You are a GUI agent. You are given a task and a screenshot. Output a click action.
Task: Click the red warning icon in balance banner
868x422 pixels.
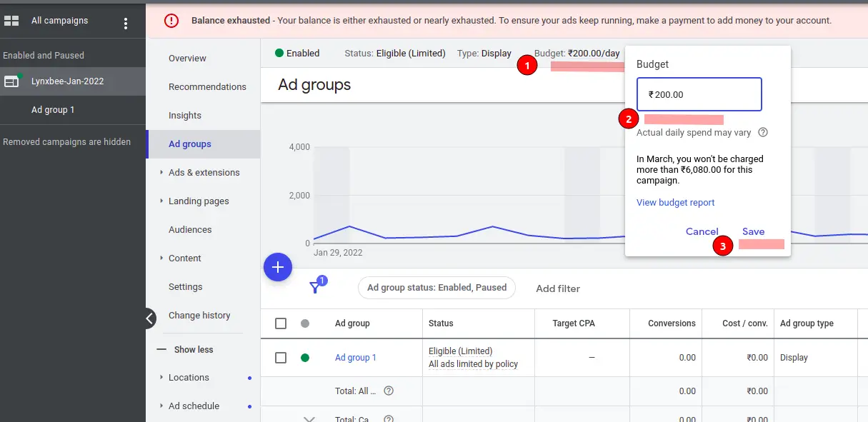pos(171,21)
